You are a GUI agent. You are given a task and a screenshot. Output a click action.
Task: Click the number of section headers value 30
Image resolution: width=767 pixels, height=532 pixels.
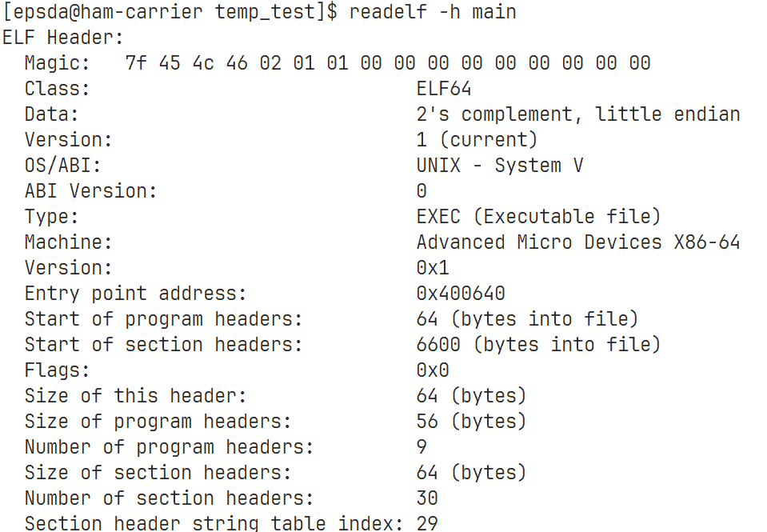point(427,498)
